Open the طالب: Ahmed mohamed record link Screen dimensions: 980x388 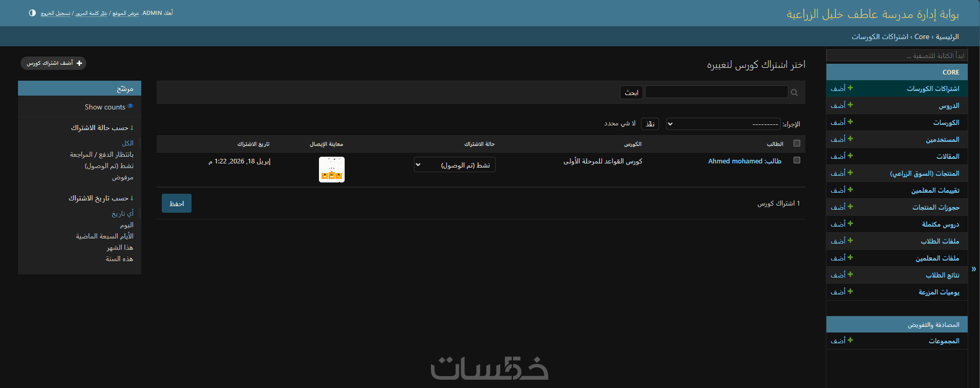[x=744, y=161]
